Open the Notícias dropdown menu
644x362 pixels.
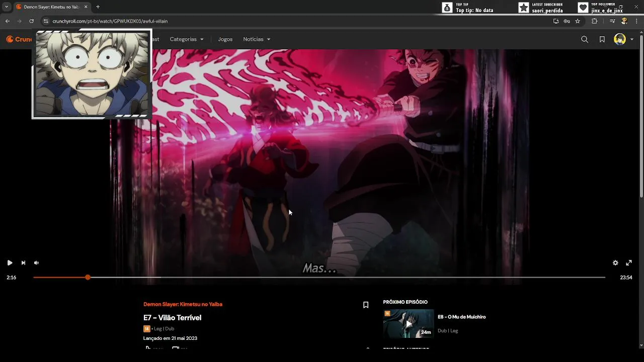point(257,39)
